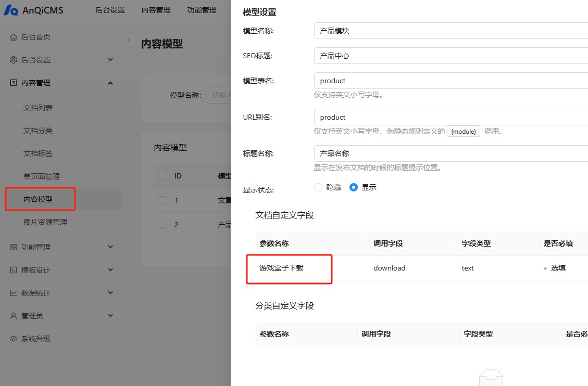The height and width of the screenshot is (386, 588).
Task: Check the select-all checkbox in table header
Action: coord(162,176)
